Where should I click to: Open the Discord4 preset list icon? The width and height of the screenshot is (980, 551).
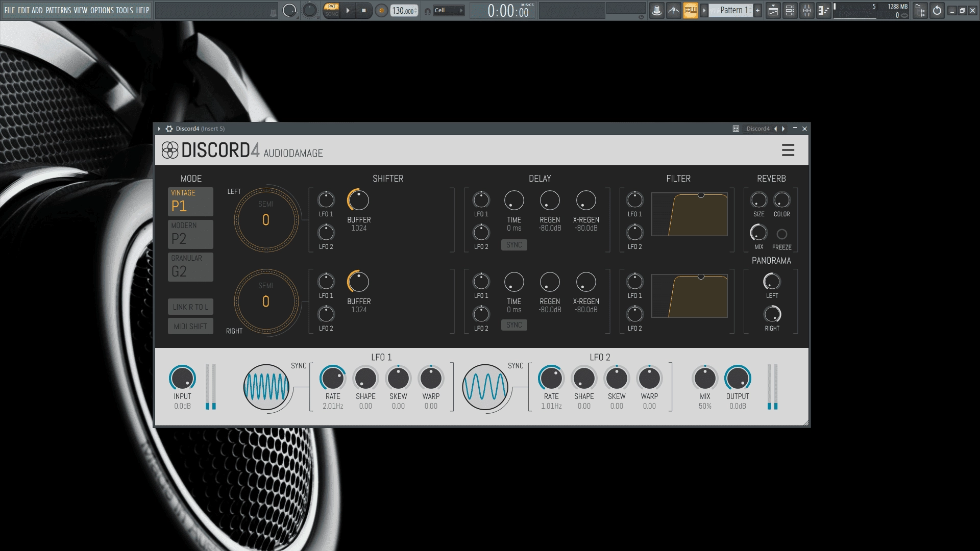(x=736, y=129)
